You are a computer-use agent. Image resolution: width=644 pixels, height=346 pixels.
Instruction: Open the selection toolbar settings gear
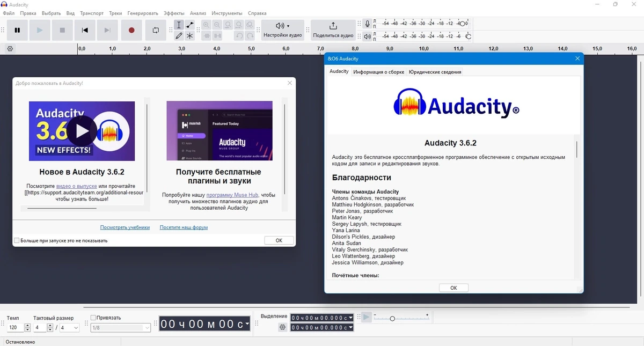point(283,328)
